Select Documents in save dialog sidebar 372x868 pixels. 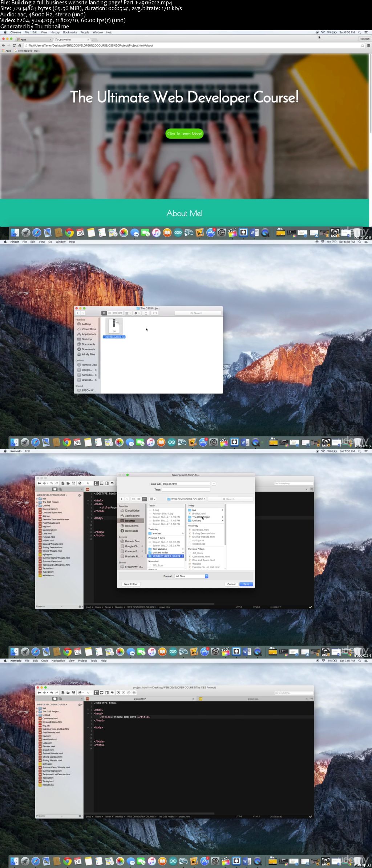[x=132, y=526]
